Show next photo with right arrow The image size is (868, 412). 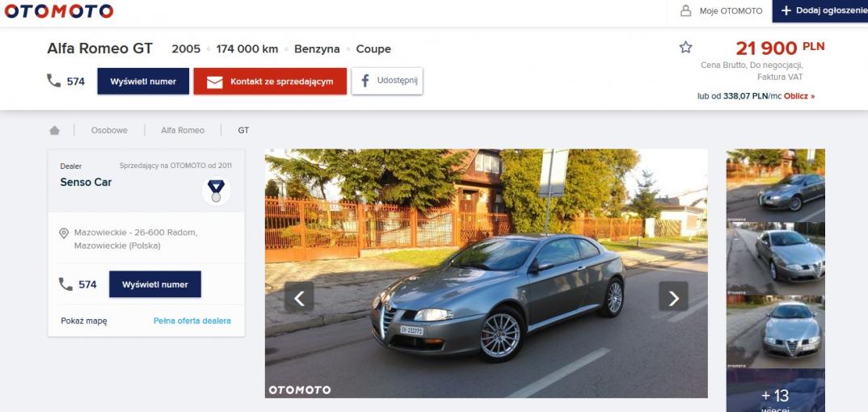[674, 297]
